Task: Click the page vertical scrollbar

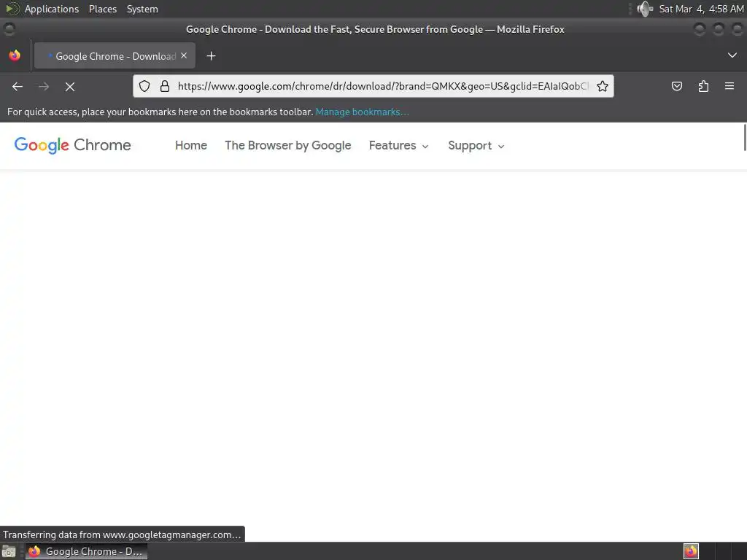Action: 745,137
